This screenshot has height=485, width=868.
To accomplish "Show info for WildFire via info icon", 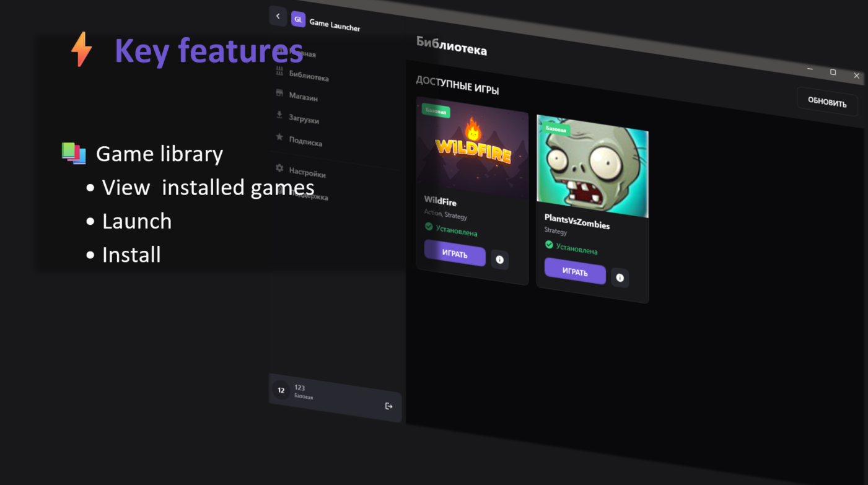I will coord(500,260).
